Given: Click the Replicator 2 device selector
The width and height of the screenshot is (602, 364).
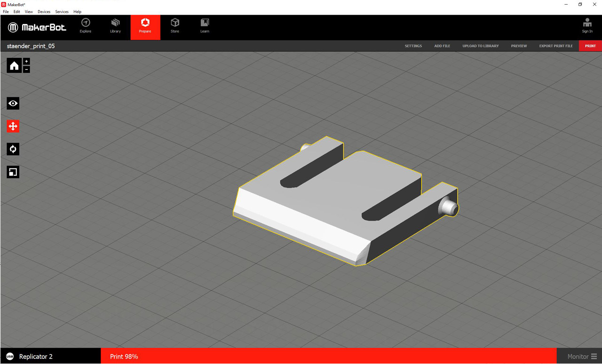Looking at the screenshot, I should [50, 356].
